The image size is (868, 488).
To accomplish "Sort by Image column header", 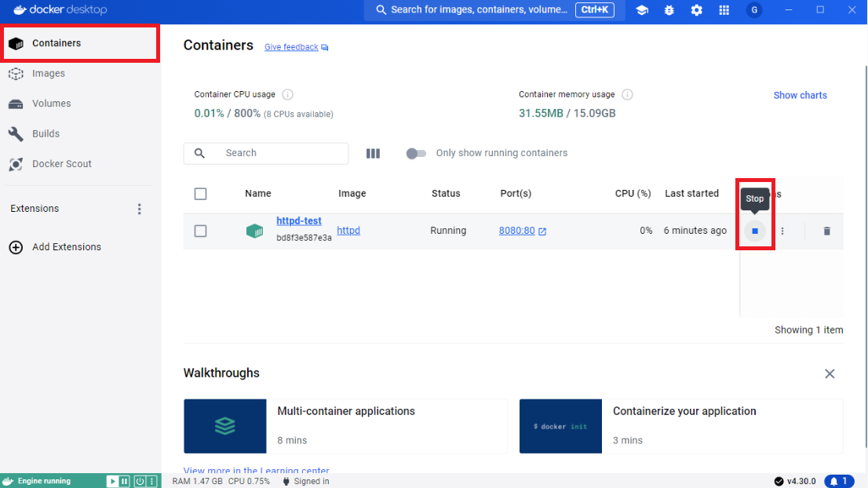I will [x=352, y=193].
